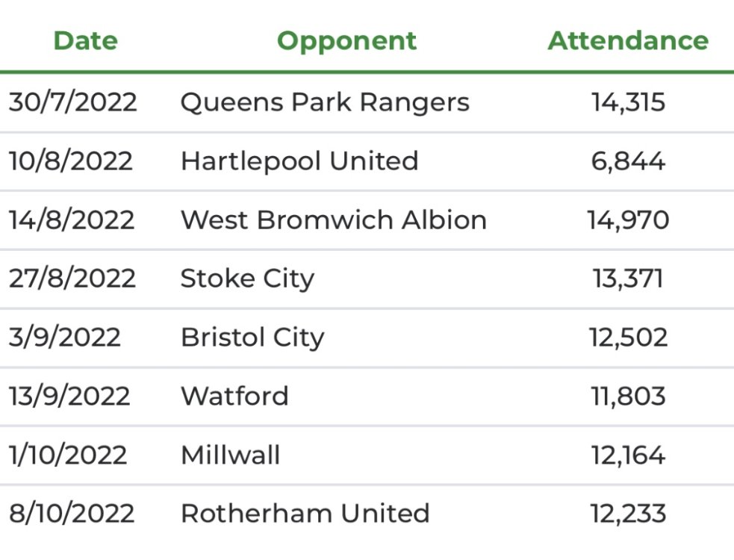
Task: Select West Bromwich Albion in the table
Action: coord(333,220)
